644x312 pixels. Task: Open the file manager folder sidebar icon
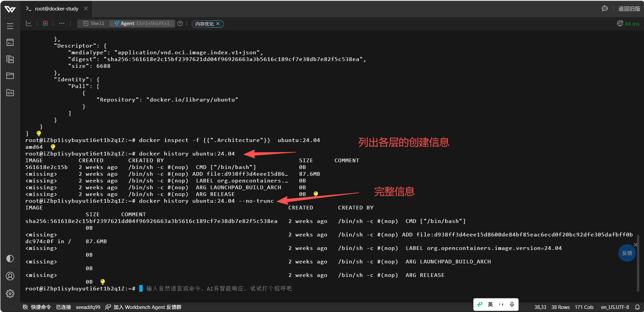[10, 76]
